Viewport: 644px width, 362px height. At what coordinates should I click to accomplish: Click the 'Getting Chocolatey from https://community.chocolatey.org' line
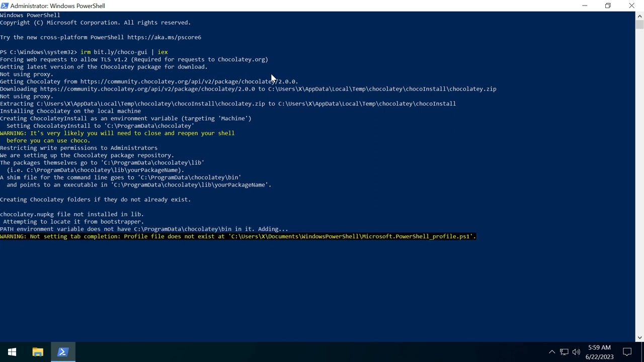(149, 81)
